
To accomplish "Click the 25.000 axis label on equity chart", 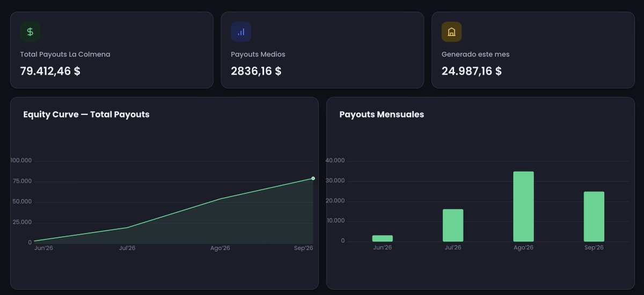I will pyautogui.click(x=23, y=222).
